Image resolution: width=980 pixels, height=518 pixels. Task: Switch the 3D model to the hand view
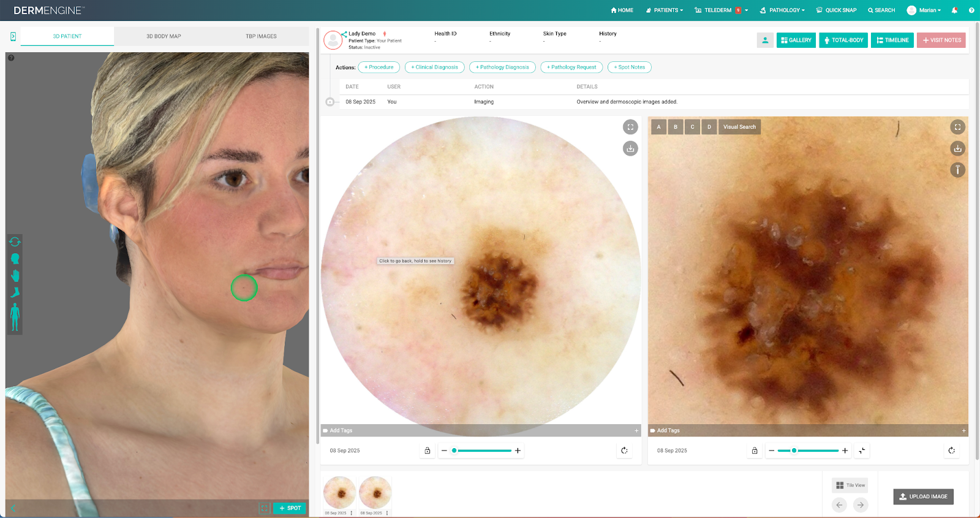[x=15, y=275]
